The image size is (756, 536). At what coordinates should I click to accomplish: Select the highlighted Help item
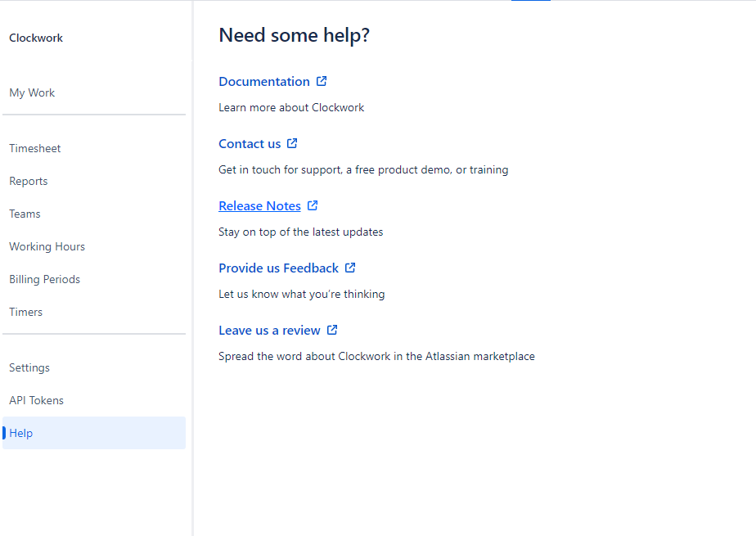coord(94,433)
